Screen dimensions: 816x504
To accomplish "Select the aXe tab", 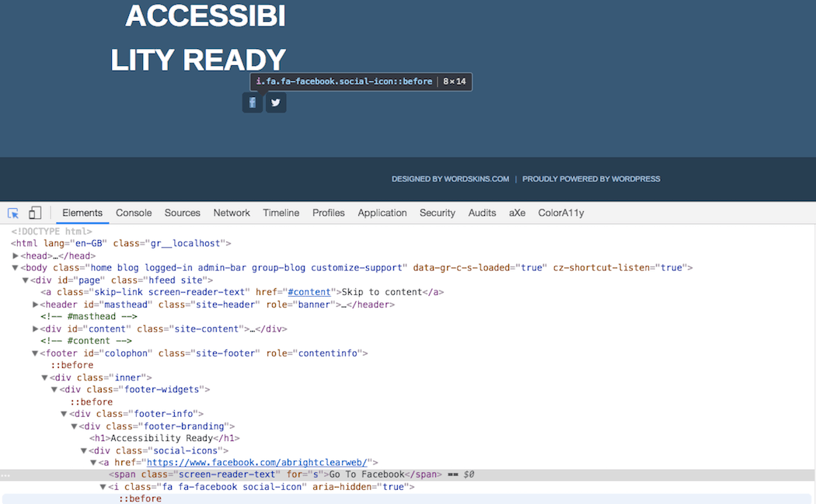I will tap(517, 213).
